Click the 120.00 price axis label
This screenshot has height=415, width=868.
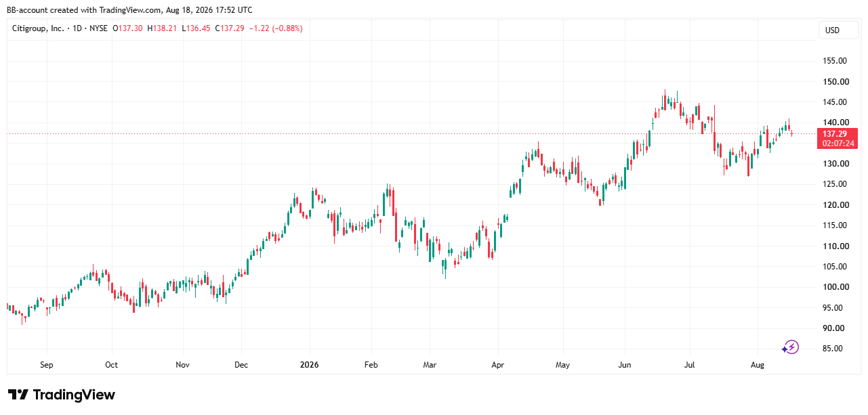pos(835,205)
